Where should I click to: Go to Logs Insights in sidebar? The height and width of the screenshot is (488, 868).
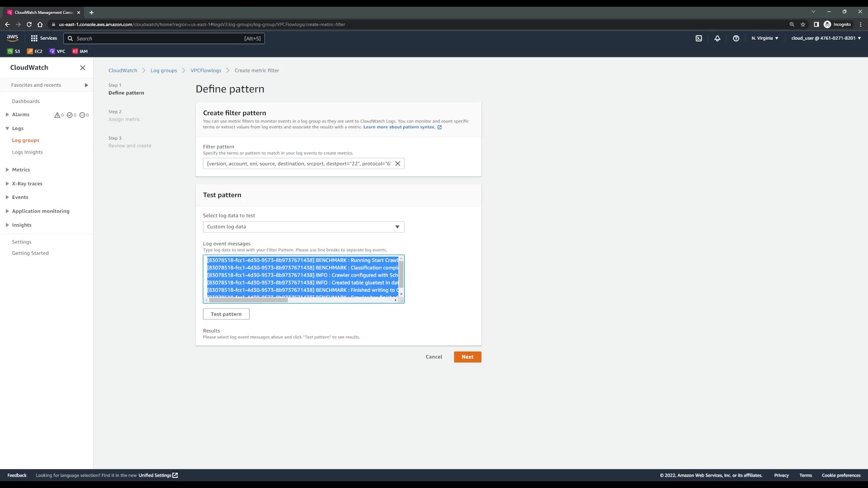[27, 152]
